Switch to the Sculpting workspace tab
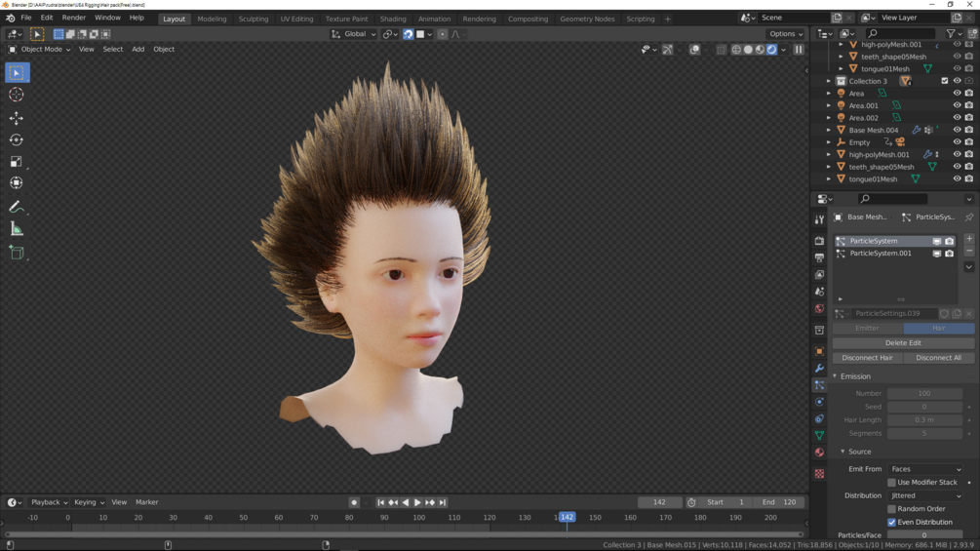The width and height of the screenshot is (980, 551). pos(253,19)
